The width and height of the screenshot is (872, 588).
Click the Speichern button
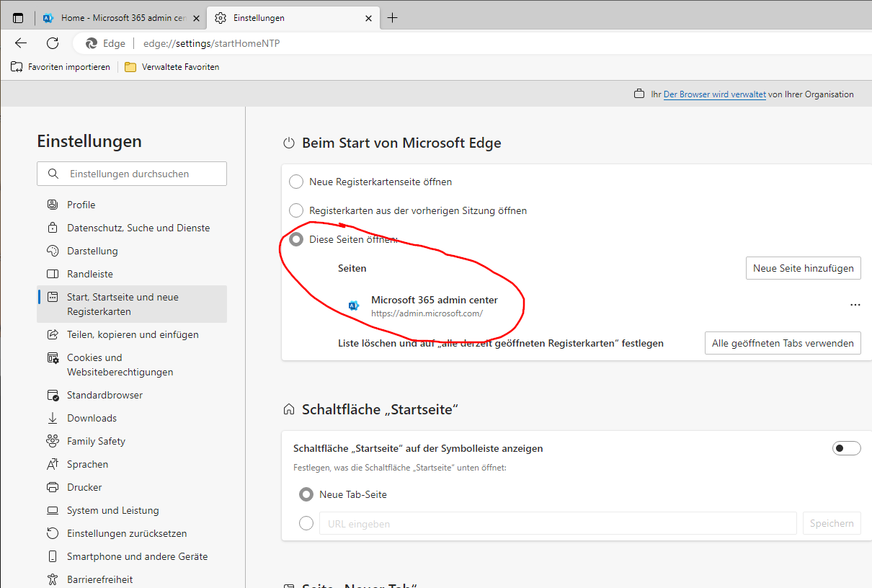coord(832,523)
